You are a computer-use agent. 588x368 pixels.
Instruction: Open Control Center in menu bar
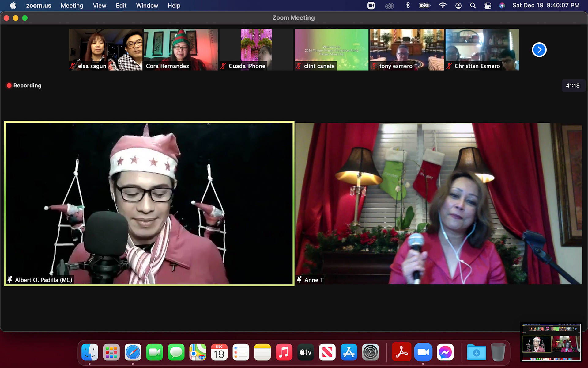click(488, 6)
